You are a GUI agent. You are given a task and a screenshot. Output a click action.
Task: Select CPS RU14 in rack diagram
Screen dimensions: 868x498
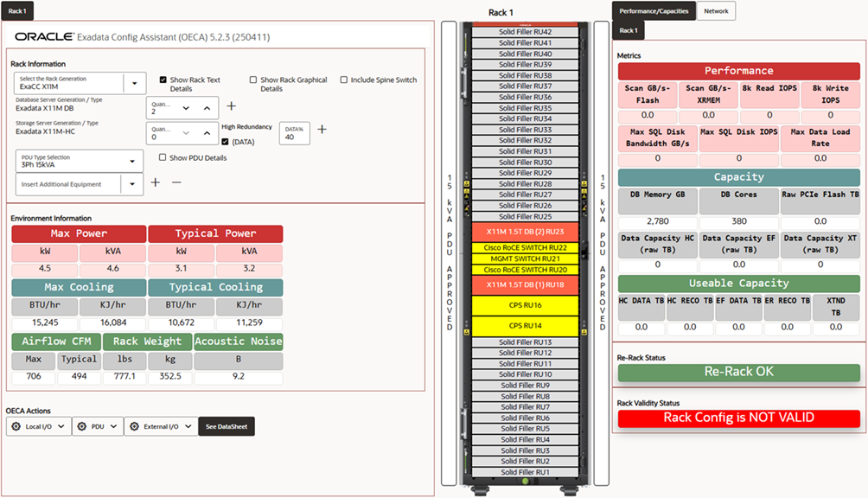(x=526, y=326)
